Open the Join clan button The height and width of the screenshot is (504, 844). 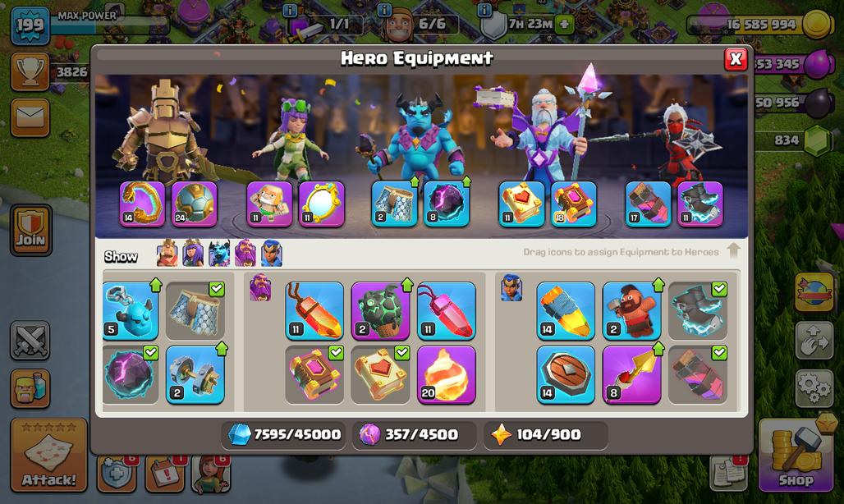(x=30, y=230)
